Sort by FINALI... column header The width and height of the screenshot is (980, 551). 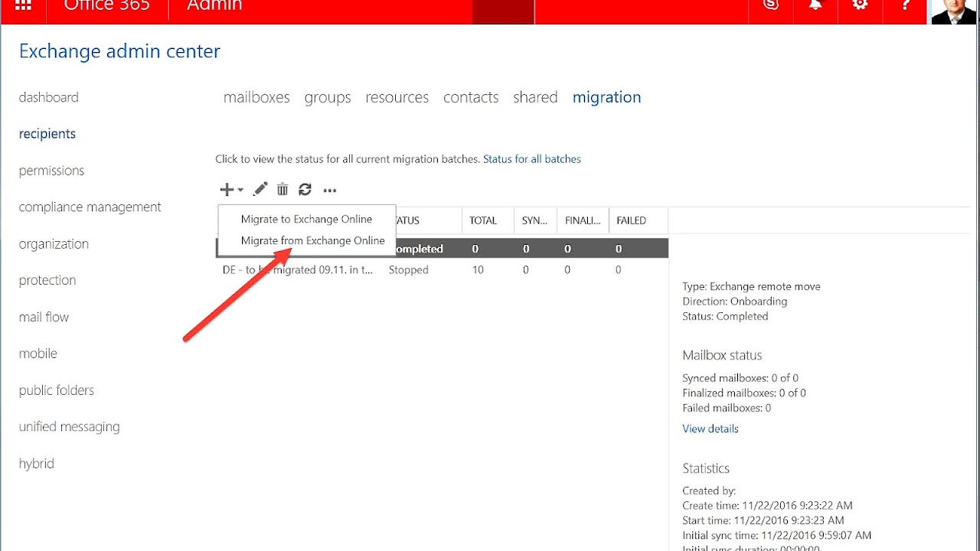[x=583, y=220]
